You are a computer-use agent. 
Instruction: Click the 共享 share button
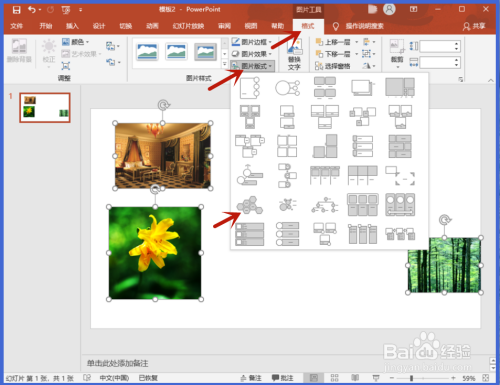pos(474,26)
